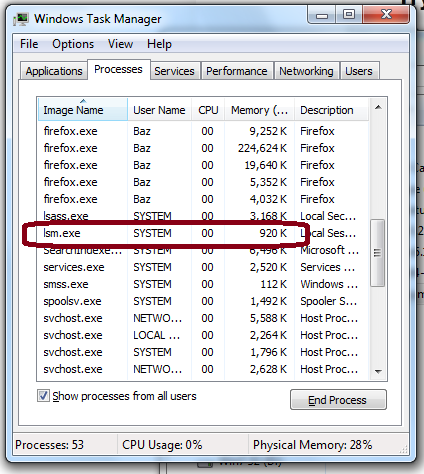Image resolution: width=424 pixels, height=474 pixels.
Task: Click the Spooler S... description cell
Action: pyautogui.click(x=329, y=301)
